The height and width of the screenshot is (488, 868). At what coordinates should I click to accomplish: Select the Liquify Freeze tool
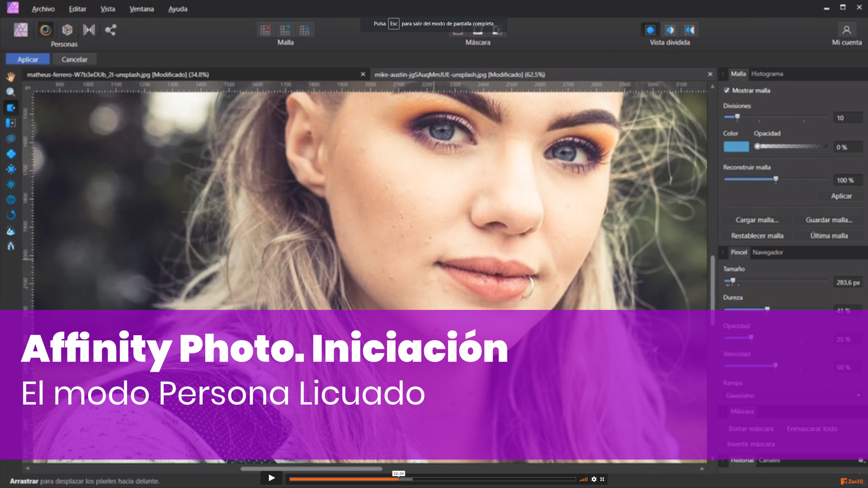(x=11, y=231)
